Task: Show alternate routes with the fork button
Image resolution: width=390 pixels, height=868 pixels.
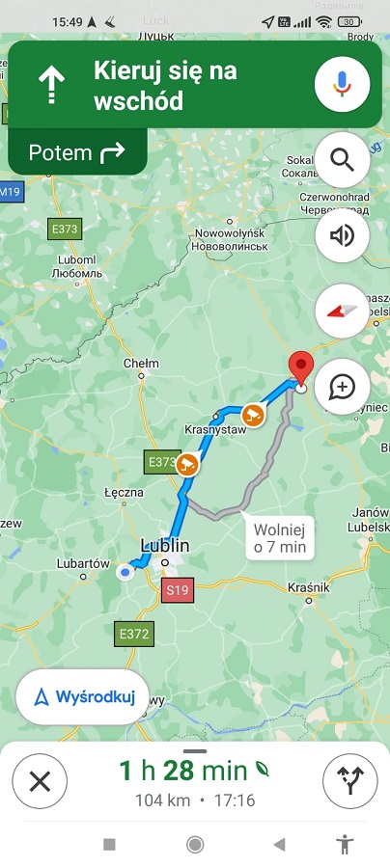Action: pyautogui.click(x=350, y=781)
